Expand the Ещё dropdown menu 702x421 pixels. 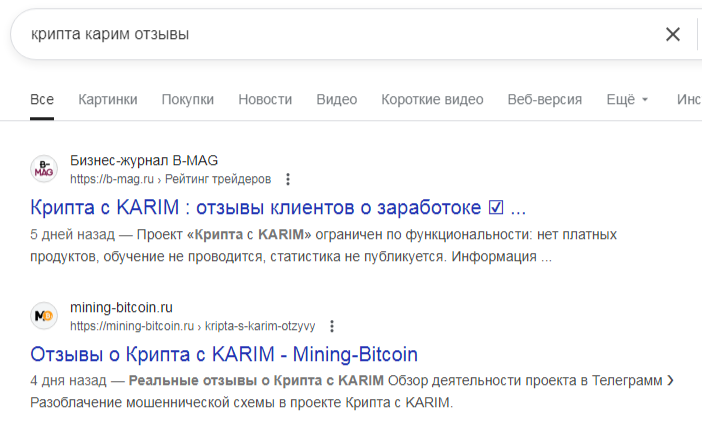click(627, 99)
